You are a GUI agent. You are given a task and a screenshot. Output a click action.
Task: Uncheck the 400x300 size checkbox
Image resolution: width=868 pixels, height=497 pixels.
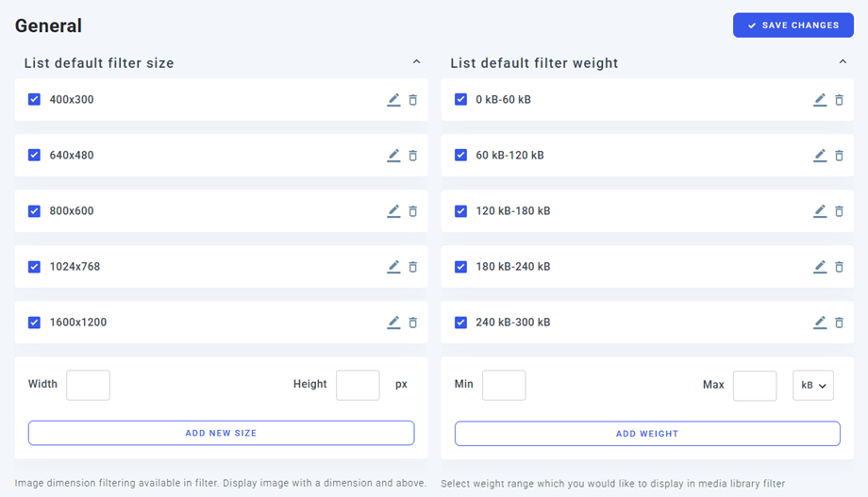pyautogui.click(x=34, y=99)
